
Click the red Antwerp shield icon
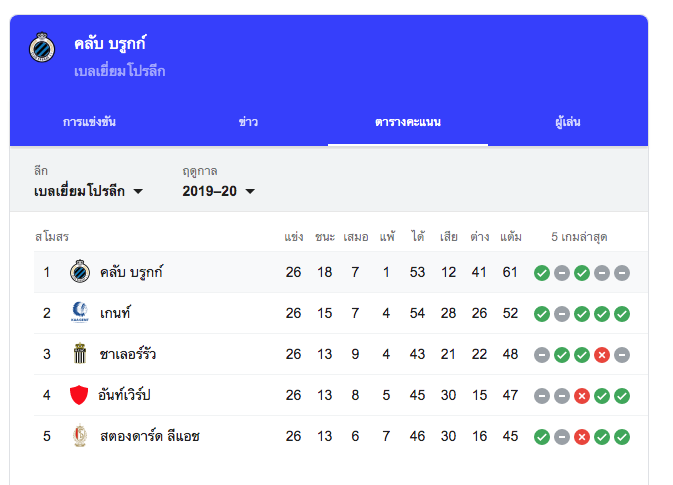tap(79, 394)
